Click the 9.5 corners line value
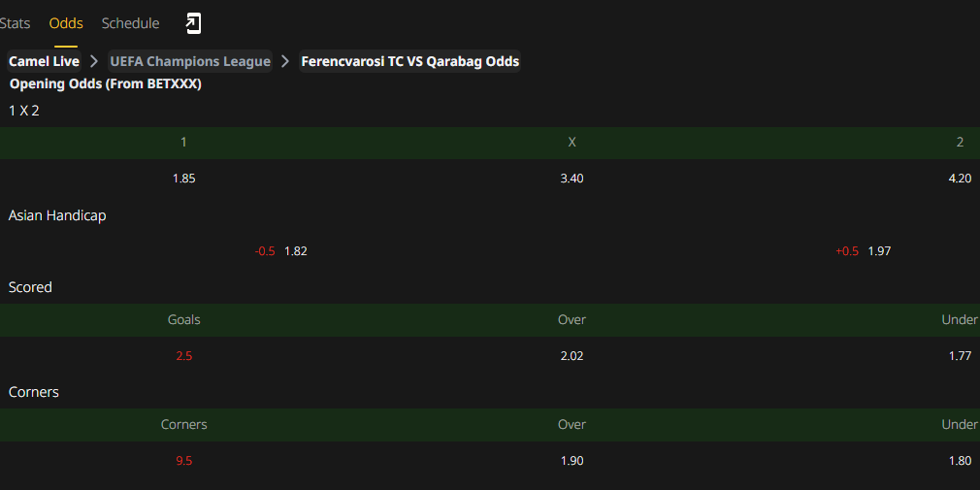 (x=183, y=461)
